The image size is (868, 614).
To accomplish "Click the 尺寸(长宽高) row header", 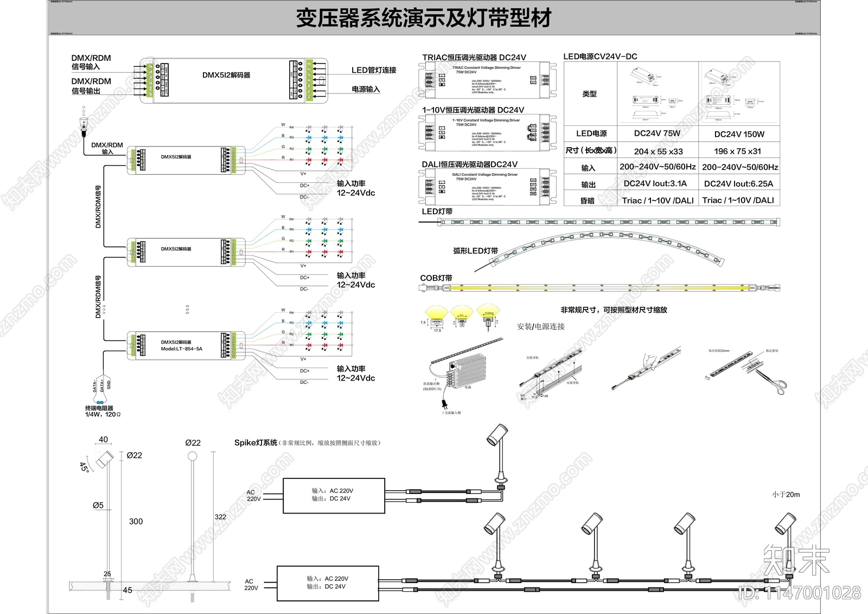I will coord(591,150).
